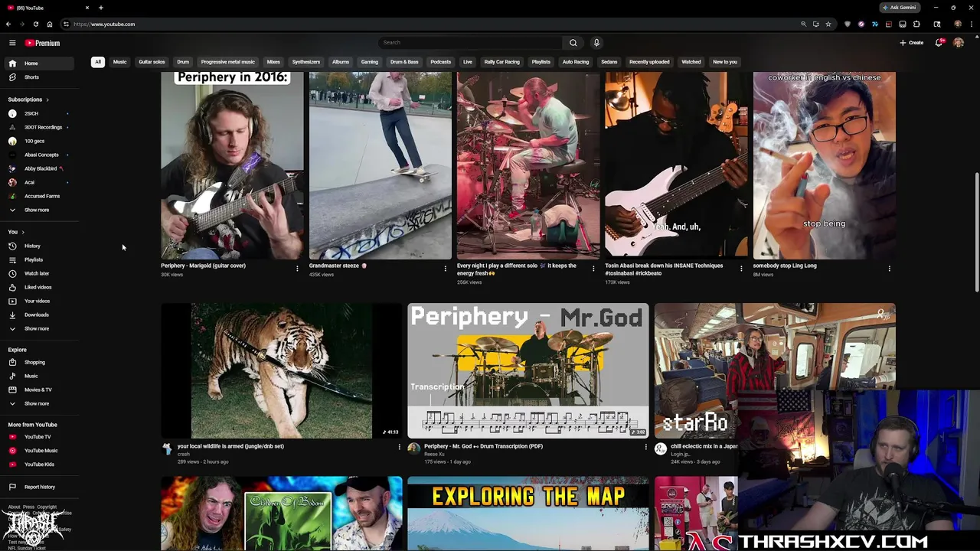Open Liked videos in sidebar
The image size is (980, 551).
click(x=41, y=287)
